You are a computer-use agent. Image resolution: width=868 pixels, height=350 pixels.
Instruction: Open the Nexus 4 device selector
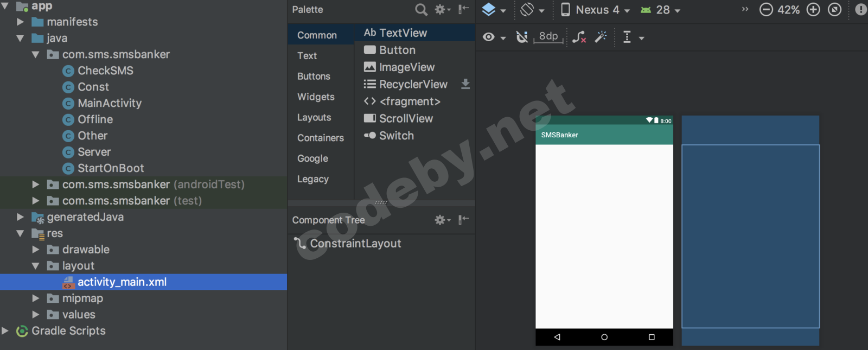coord(595,10)
